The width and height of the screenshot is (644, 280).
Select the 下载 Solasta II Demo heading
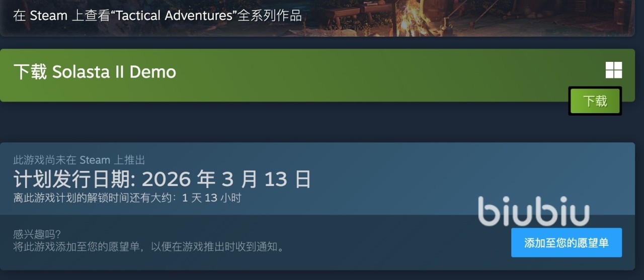[x=95, y=72]
